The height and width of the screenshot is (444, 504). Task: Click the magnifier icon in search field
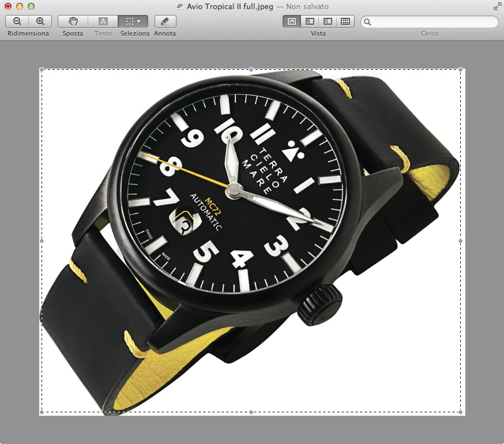(367, 22)
